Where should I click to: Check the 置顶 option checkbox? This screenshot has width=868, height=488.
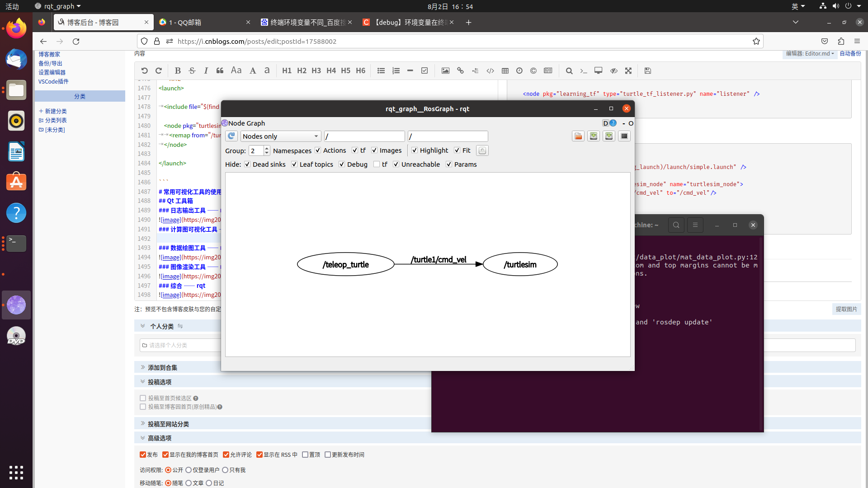pos(305,455)
